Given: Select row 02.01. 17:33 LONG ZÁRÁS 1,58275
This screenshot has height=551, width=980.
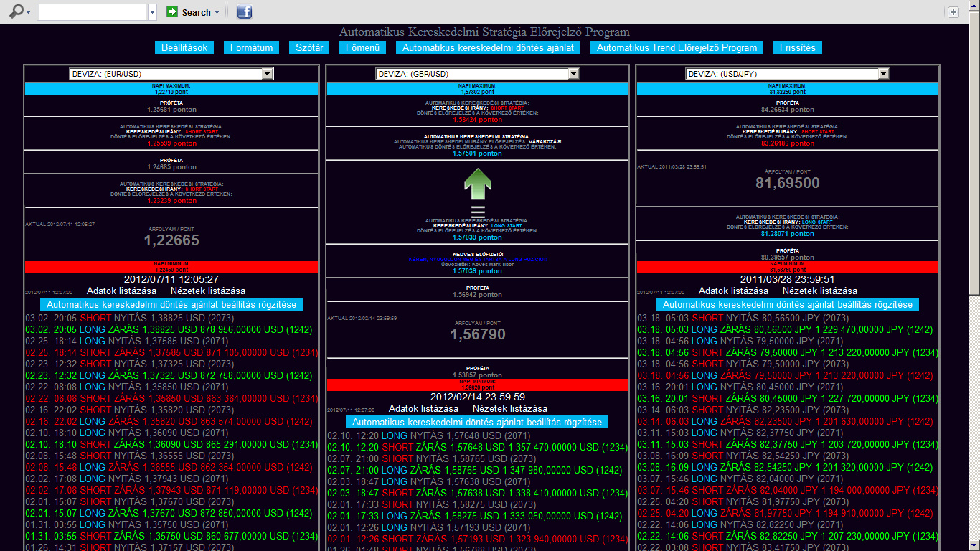Looking at the screenshot, I should click(x=475, y=516).
